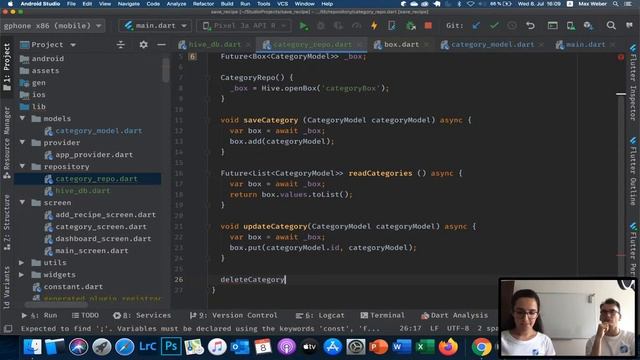Image resolution: width=640 pixels, height=360 pixels.
Task: Click the collapse-all icon in the Project panel
Action: 121,44
